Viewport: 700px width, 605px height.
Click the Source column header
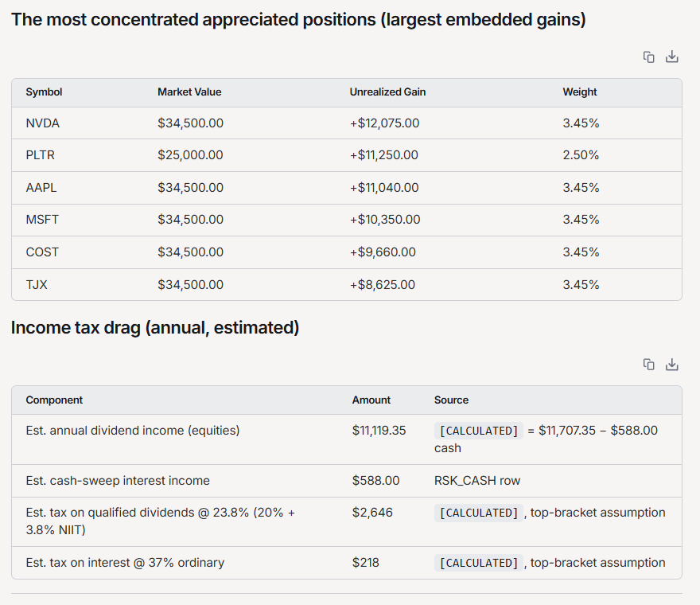(x=451, y=400)
